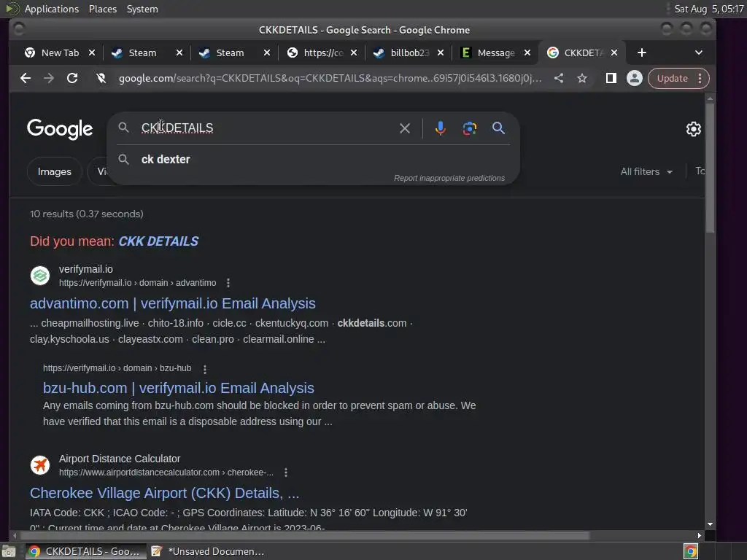Open Google quick settings gear

(693, 128)
